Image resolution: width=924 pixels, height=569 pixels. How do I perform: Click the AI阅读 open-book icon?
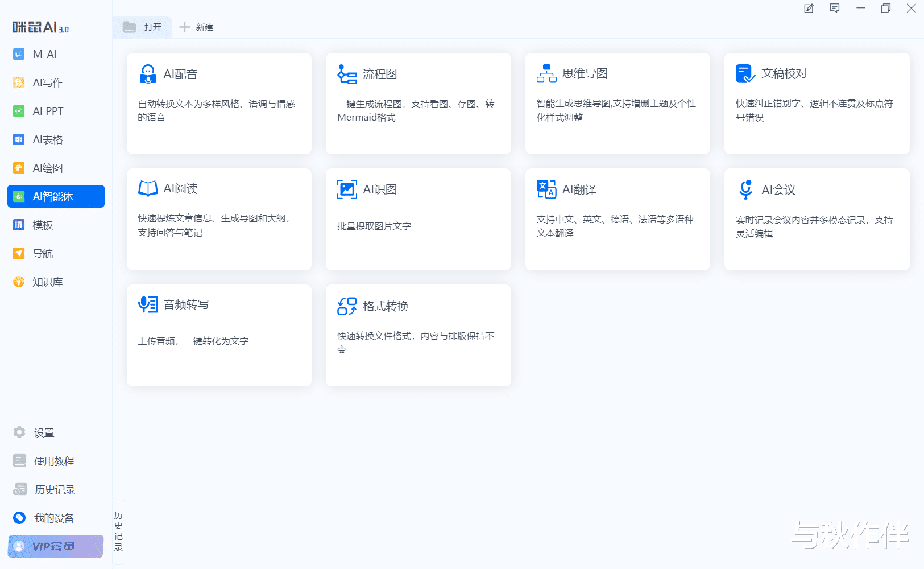click(x=148, y=188)
